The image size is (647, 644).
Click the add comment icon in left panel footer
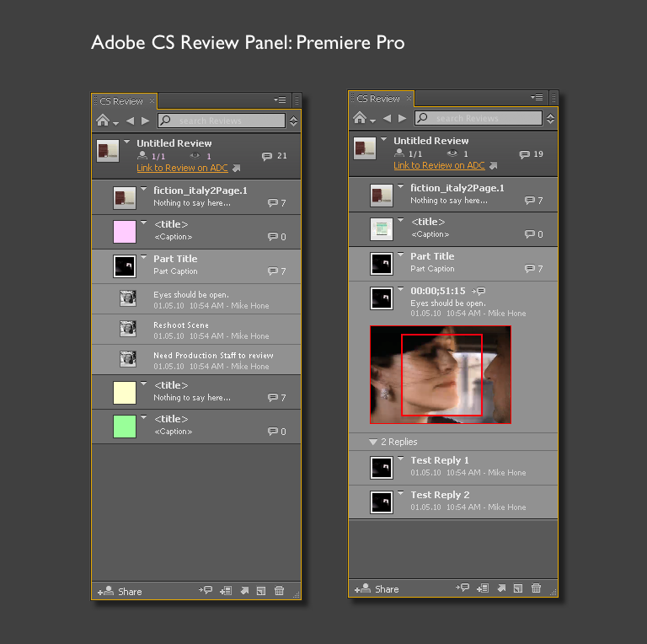coord(206,590)
